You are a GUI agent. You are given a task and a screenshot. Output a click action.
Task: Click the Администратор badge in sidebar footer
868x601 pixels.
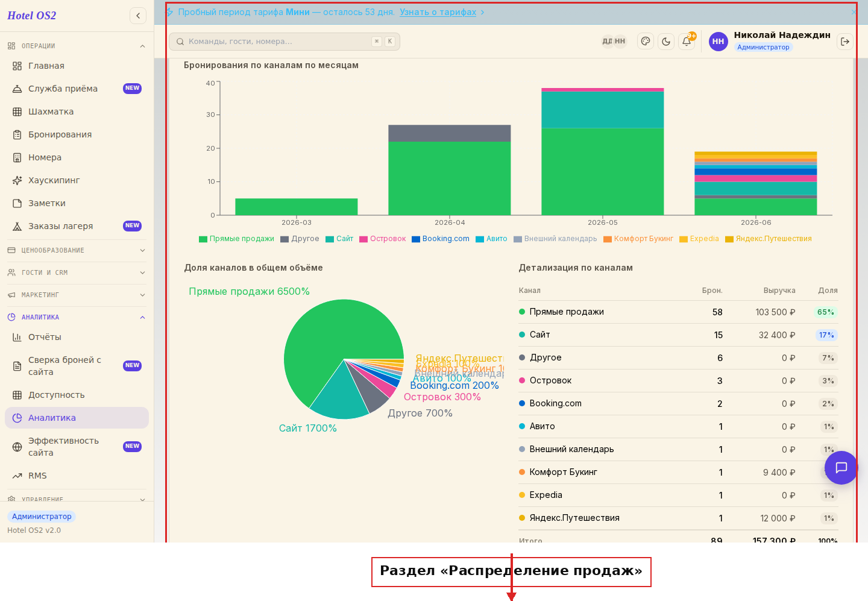coord(42,516)
